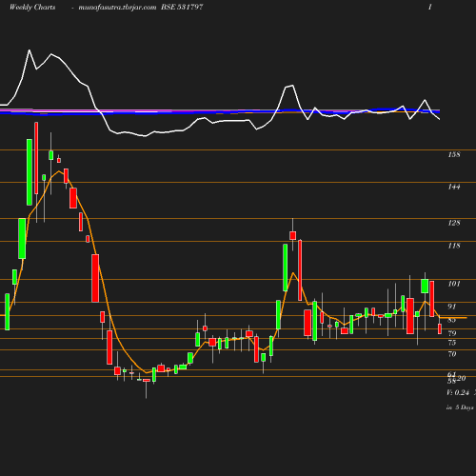Click the 158 price axis label
Viewport: 476px width, 476px height.
[454, 154]
